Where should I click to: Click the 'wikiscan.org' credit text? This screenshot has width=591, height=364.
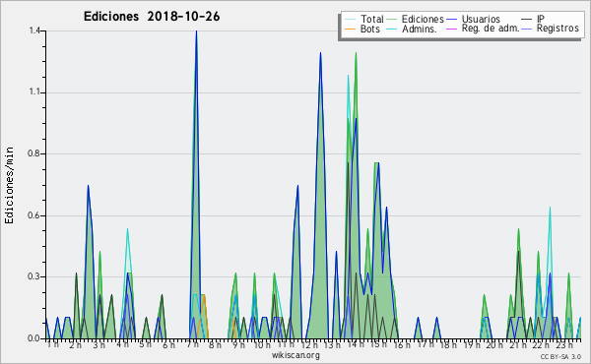point(295,355)
